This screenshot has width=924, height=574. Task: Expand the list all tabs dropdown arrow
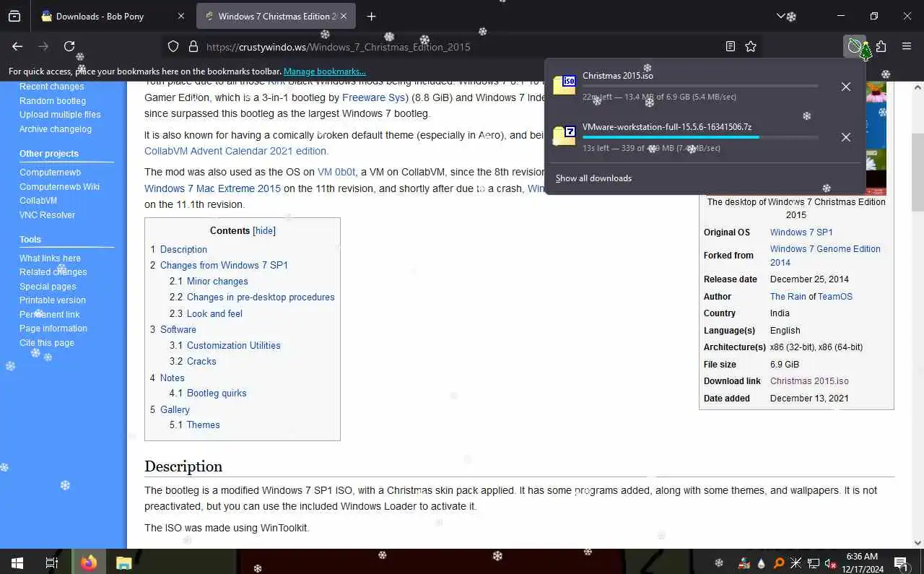click(x=780, y=16)
